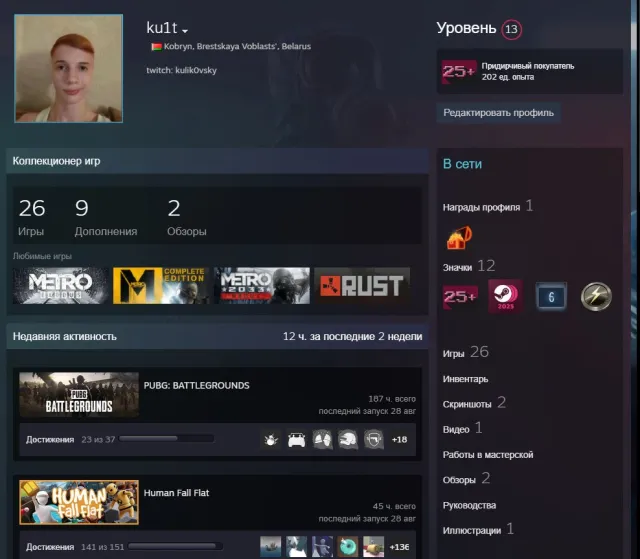Click Human Fall Flat achievements progress bar

(x=175, y=546)
